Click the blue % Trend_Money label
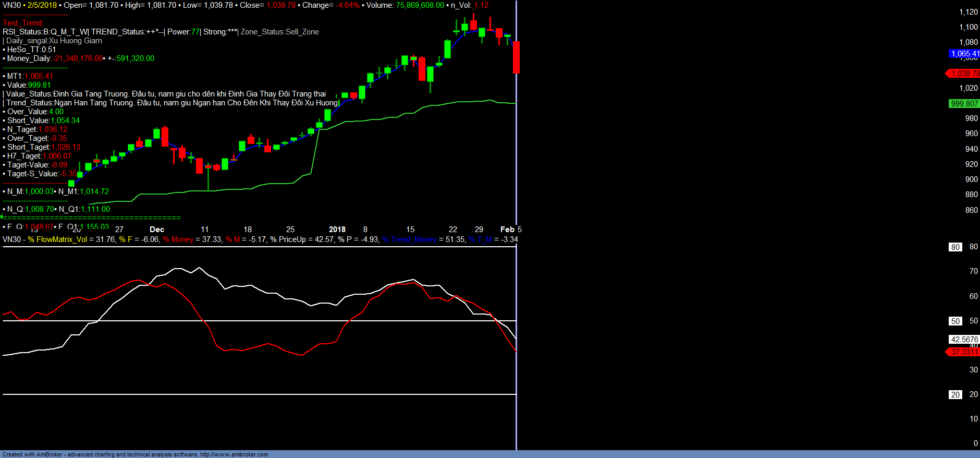Viewport: 980px width, 458px height. tap(409, 239)
